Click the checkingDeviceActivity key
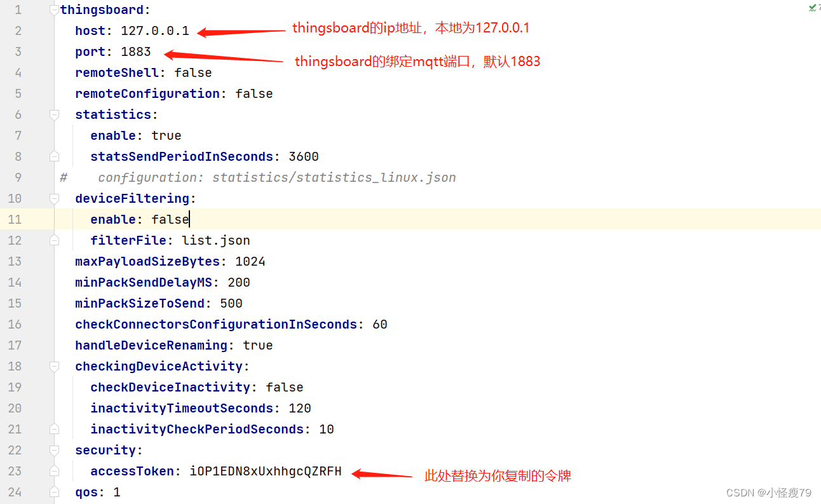Image resolution: width=821 pixels, height=504 pixels. (x=159, y=367)
